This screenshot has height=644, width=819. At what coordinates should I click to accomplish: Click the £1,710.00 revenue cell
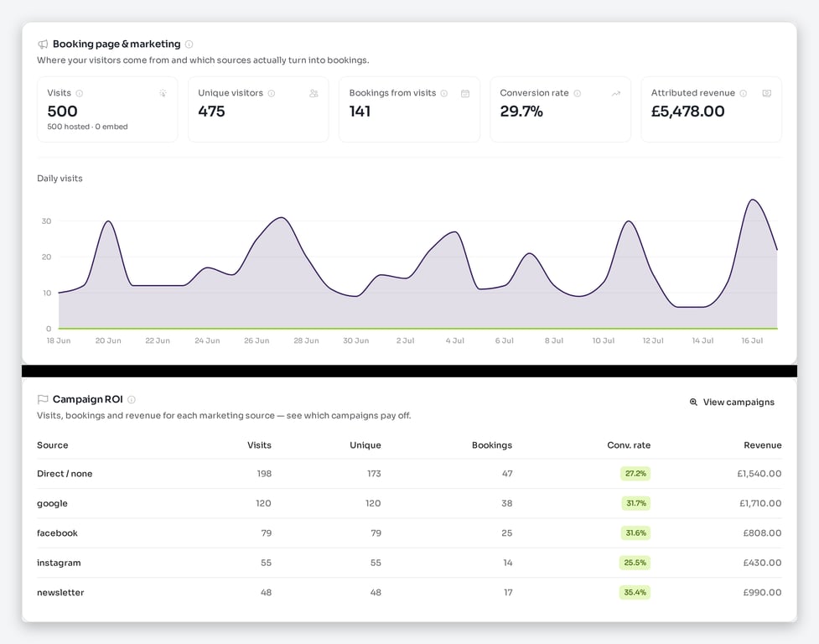760,503
